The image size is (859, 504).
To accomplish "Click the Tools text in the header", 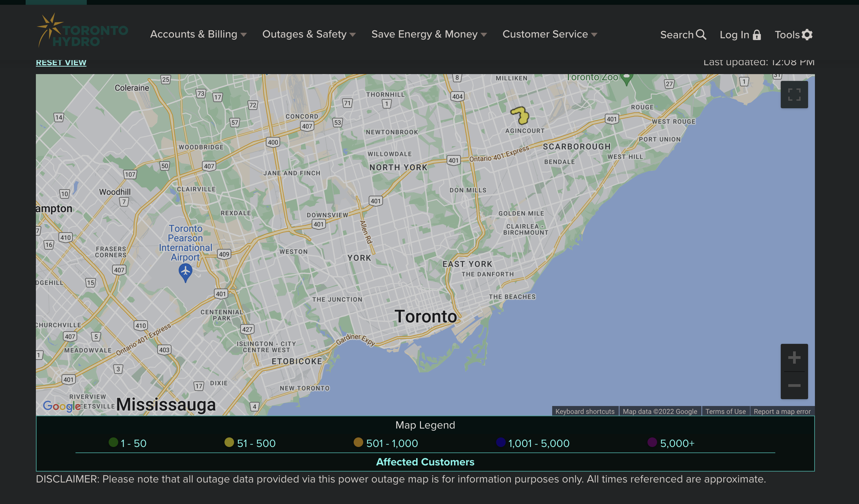I will pos(787,35).
